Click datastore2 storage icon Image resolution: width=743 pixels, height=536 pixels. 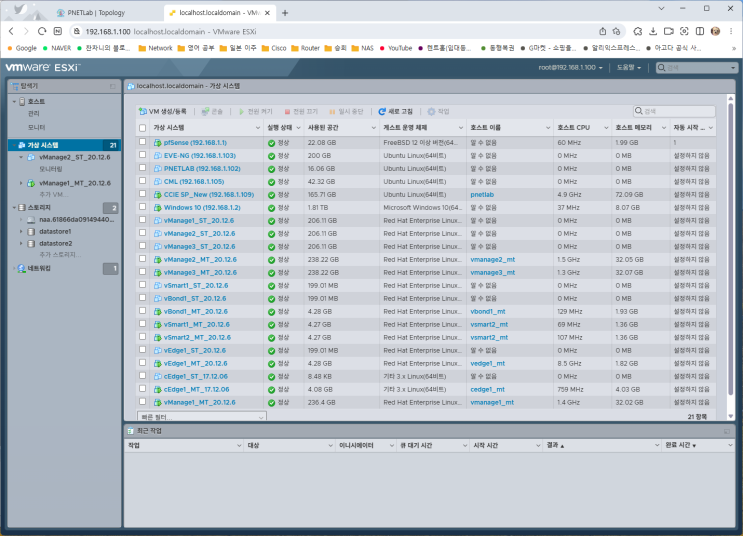[x=31, y=244]
